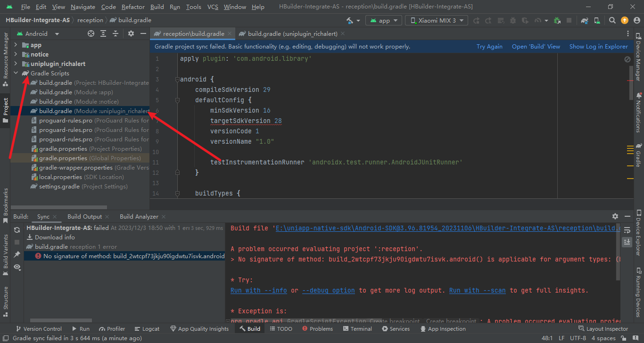
Task: Click the Make Project hammer icon
Action: click(349, 20)
